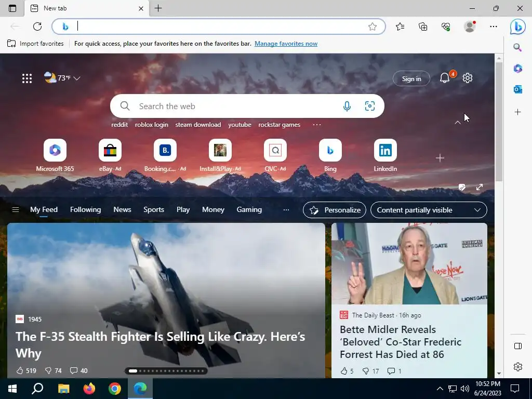The width and height of the screenshot is (532, 399).
Task: Open Browser essentials heart icon
Action: click(x=446, y=26)
